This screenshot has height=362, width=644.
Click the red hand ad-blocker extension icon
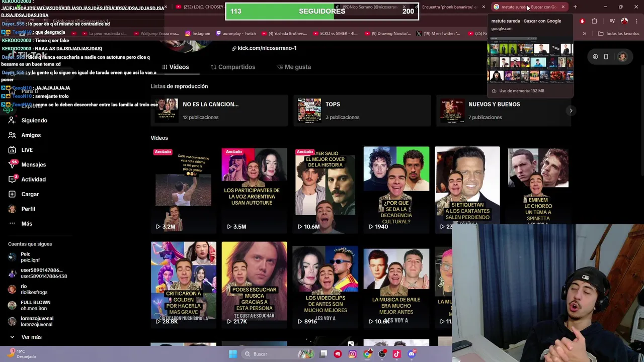click(x=582, y=21)
